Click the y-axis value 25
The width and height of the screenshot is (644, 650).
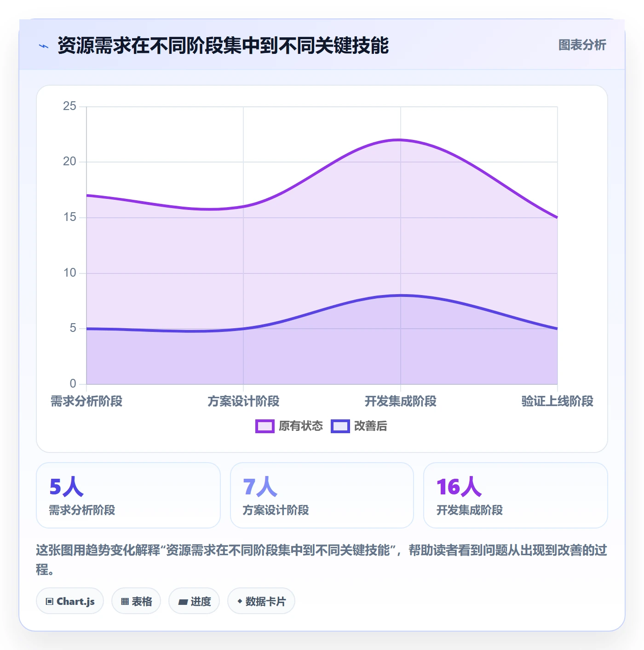(69, 106)
